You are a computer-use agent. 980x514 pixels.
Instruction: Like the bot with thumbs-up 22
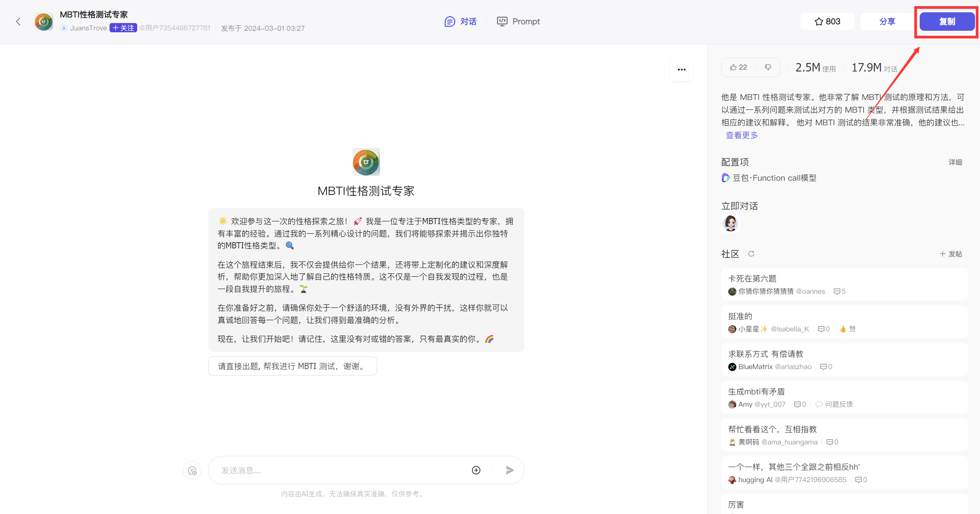click(x=739, y=67)
